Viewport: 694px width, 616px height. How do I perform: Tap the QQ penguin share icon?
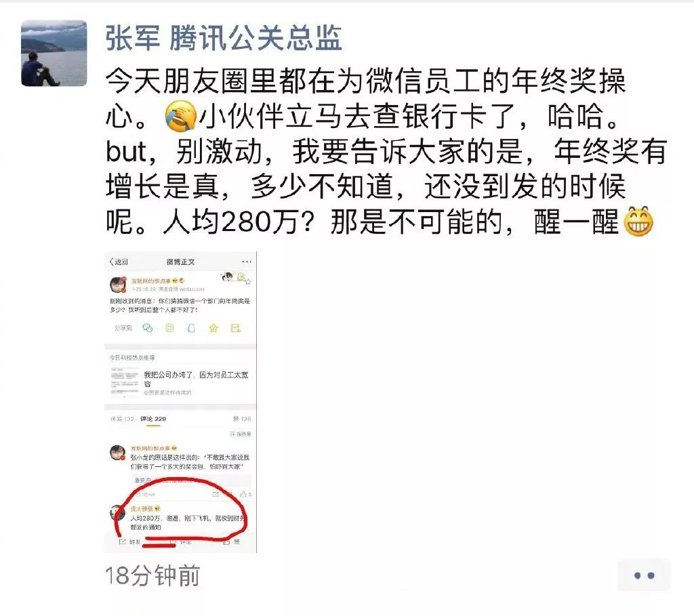point(191,328)
